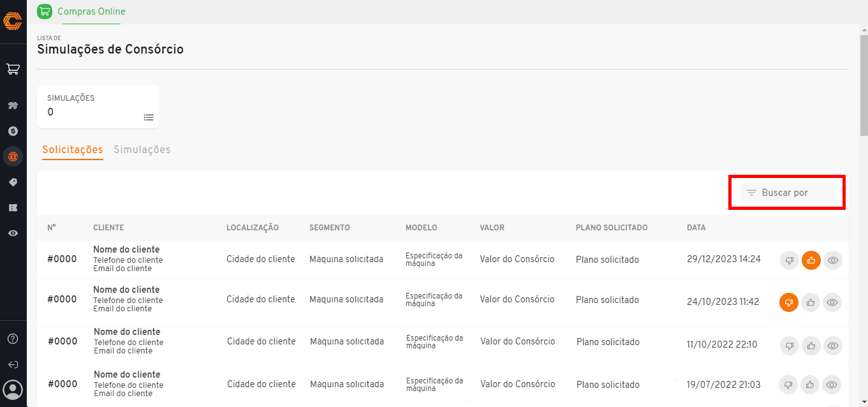The image size is (868, 407).
Task: Open help via the question mark icon
Action: (x=13, y=339)
